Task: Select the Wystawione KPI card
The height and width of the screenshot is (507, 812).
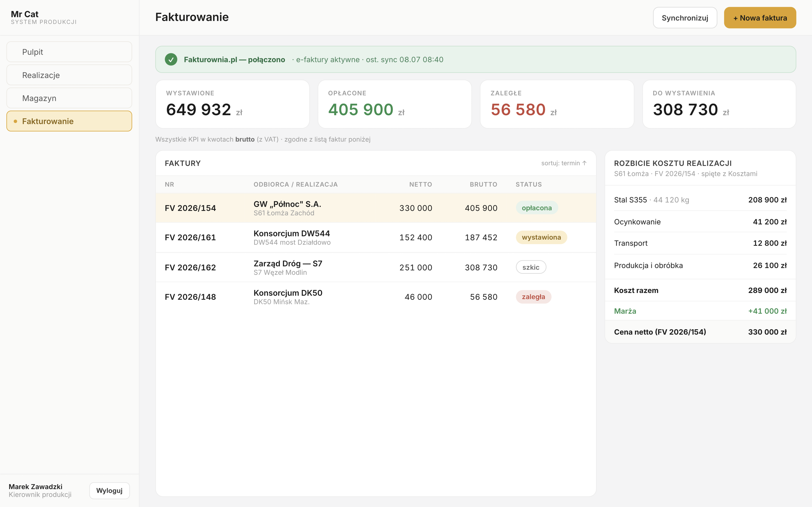Action: 232,104
